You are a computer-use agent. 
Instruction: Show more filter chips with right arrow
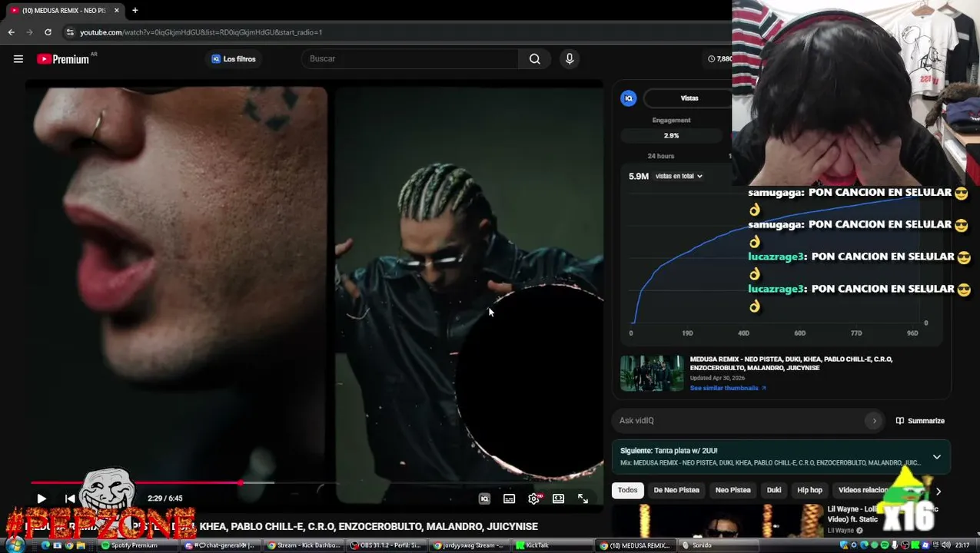pyautogui.click(x=938, y=491)
